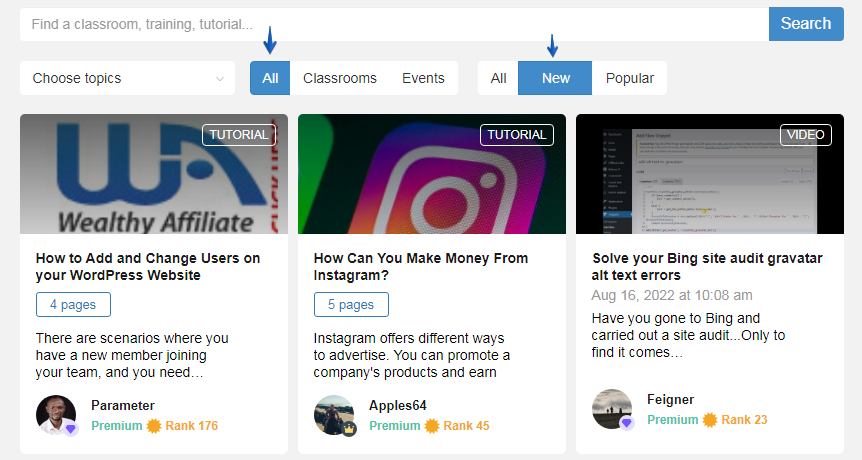Open the Wealthy Affiliate tutorial thumbnail

click(x=154, y=174)
